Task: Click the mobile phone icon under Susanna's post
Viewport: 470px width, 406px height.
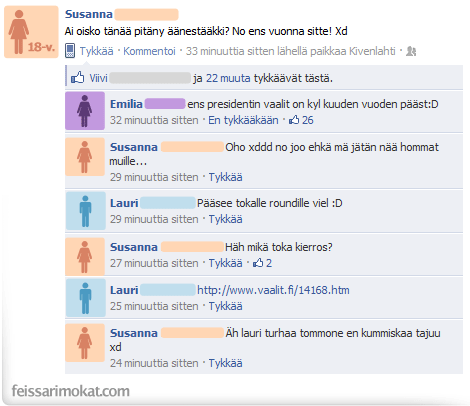Action: coord(70,51)
